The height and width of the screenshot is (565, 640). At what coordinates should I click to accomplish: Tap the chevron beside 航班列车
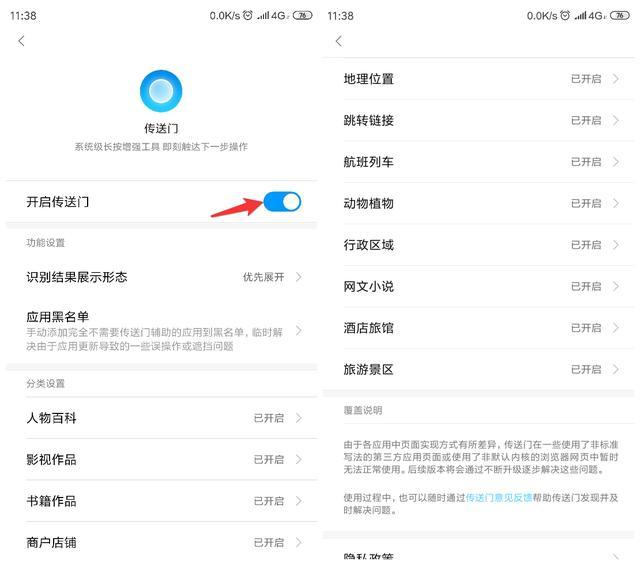coord(615,162)
